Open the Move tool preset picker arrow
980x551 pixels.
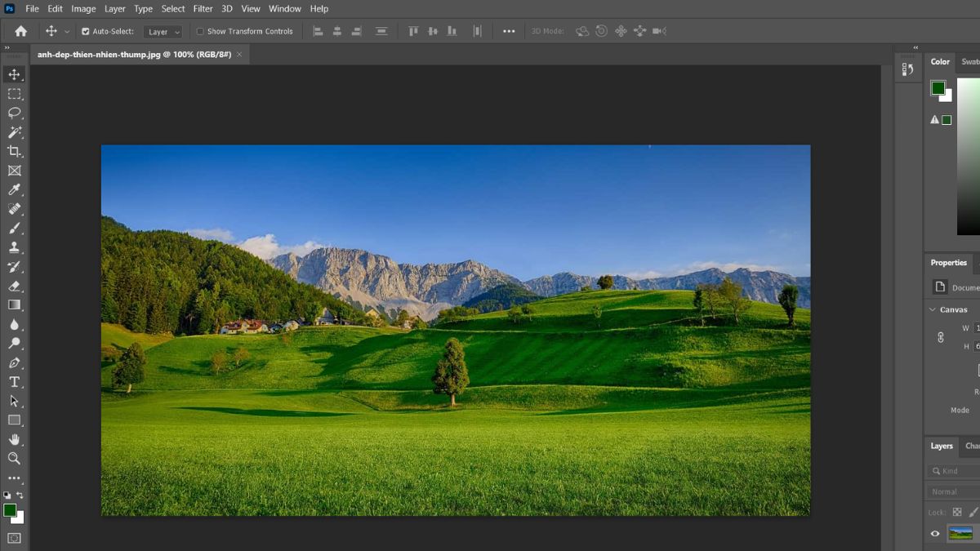(x=67, y=32)
